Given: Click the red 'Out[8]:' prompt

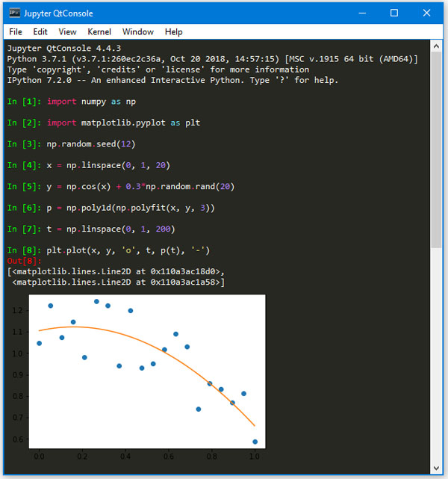Looking at the screenshot, I should coord(24,262).
